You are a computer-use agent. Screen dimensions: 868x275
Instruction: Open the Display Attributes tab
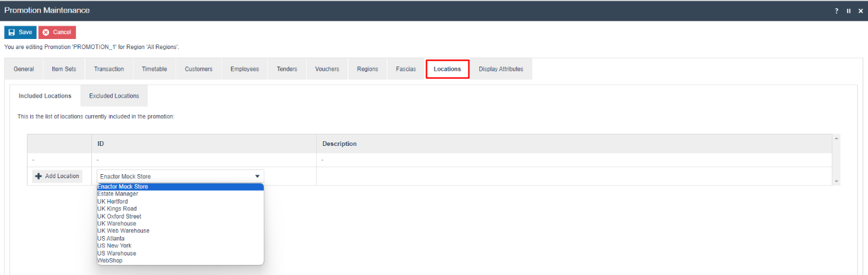(501, 69)
